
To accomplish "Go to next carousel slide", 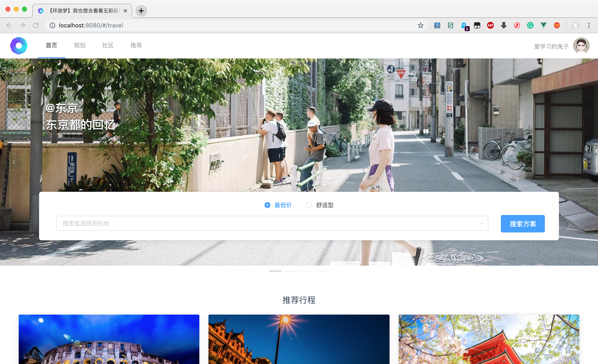I will pos(584,162).
